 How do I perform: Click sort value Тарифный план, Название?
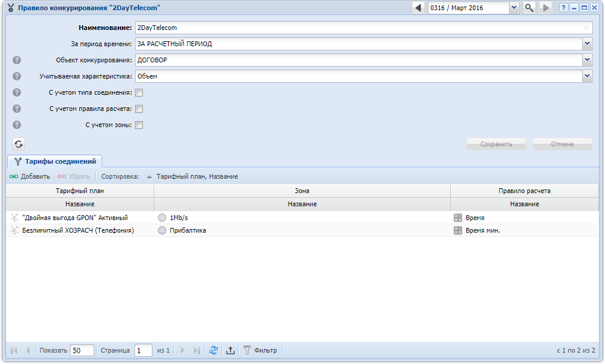coord(197,176)
